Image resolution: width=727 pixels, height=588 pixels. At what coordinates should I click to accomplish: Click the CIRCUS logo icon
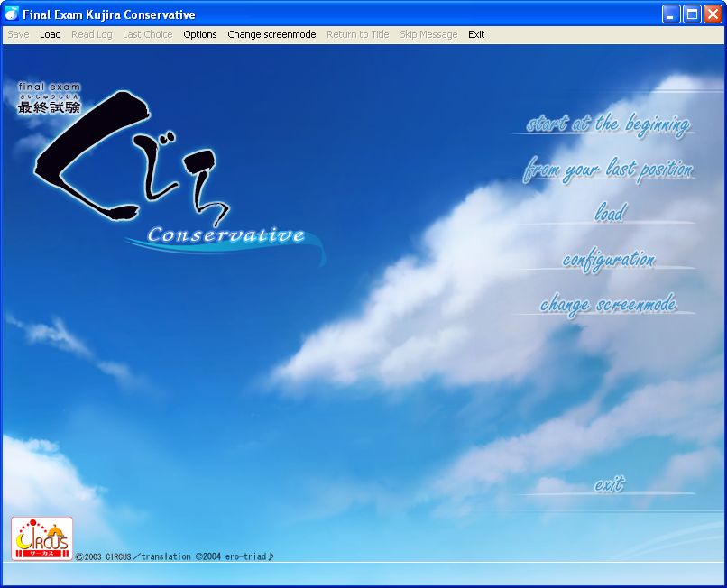pyautogui.click(x=41, y=538)
